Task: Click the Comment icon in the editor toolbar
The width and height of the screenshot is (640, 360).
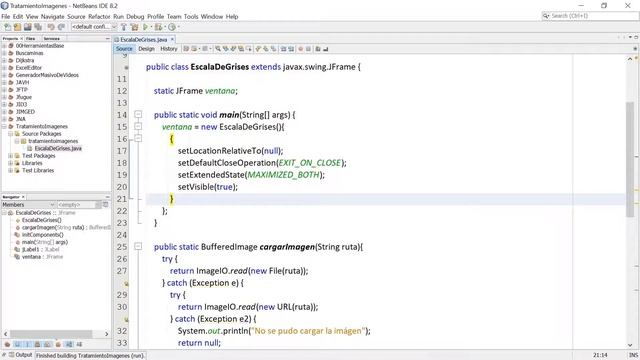Action: [x=318, y=49]
